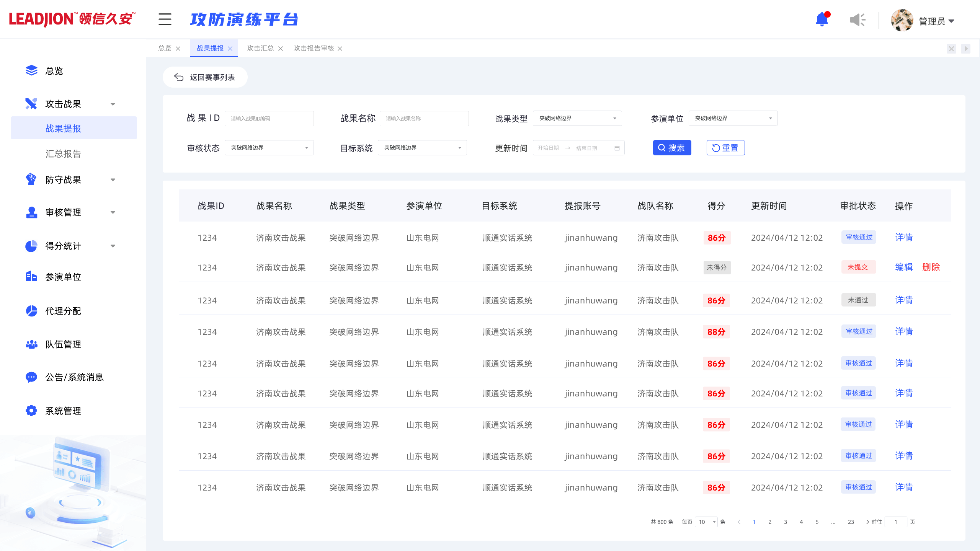Close the 战果提报 tab
The height and width of the screenshot is (551, 980).
(x=230, y=49)
